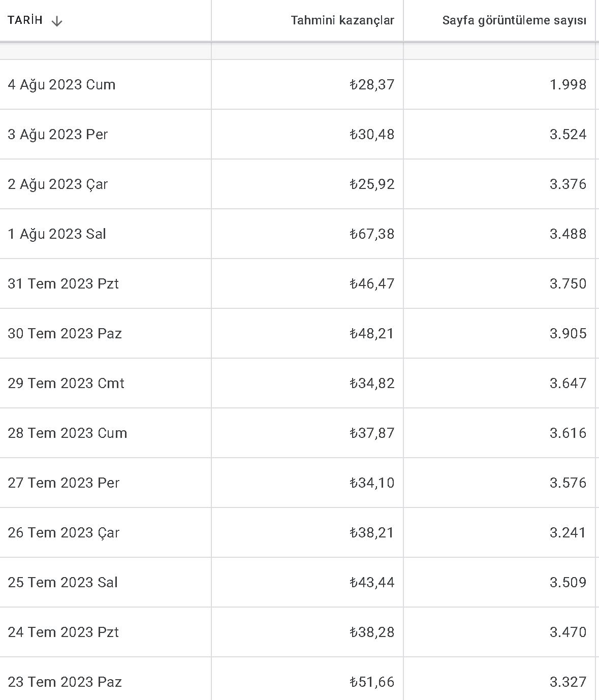
Task: Click the Sayfa görüntüleme sayısı column header
Action: 514,20
